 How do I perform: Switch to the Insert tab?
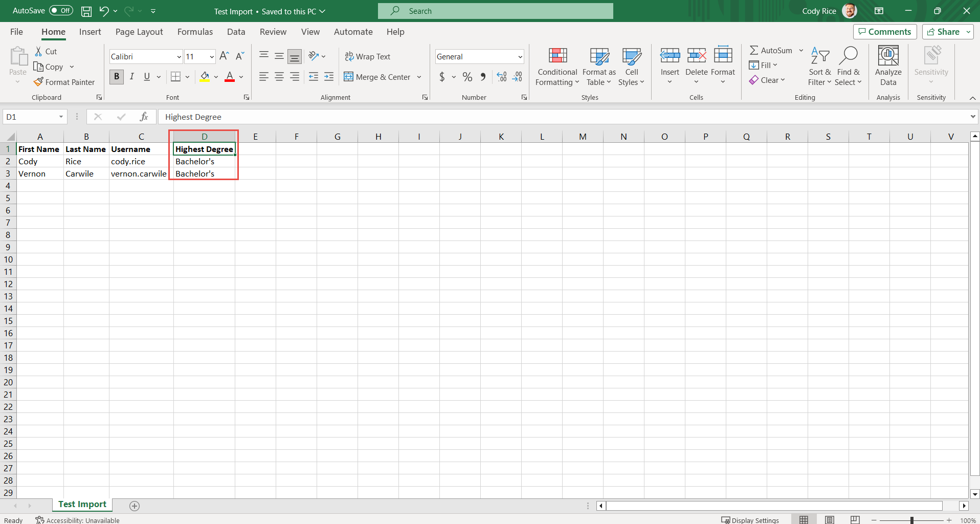click(90, 32)
